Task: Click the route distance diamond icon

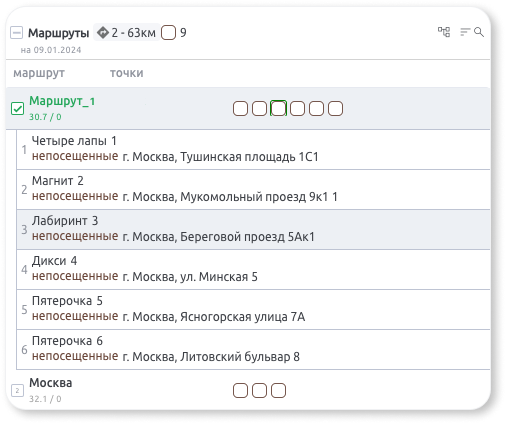Action: coord(103,33)
